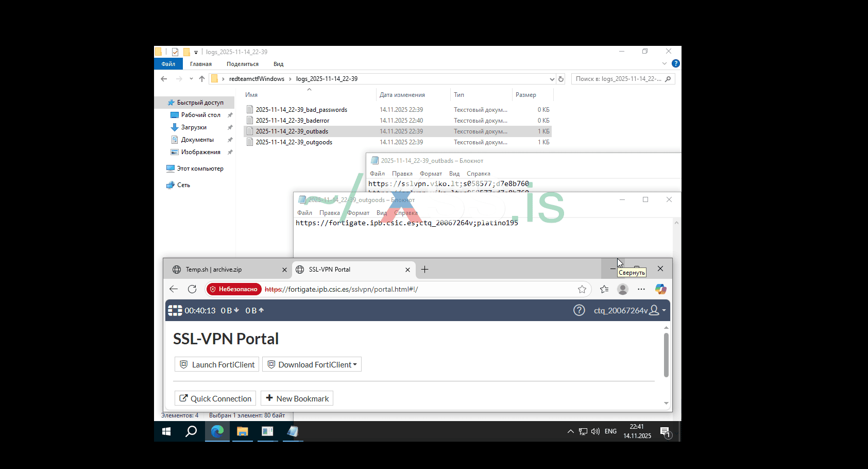Open the Формат menu in outbads Notepad
The height and width of the screenshot is (469, 868).
coord(431,174)
